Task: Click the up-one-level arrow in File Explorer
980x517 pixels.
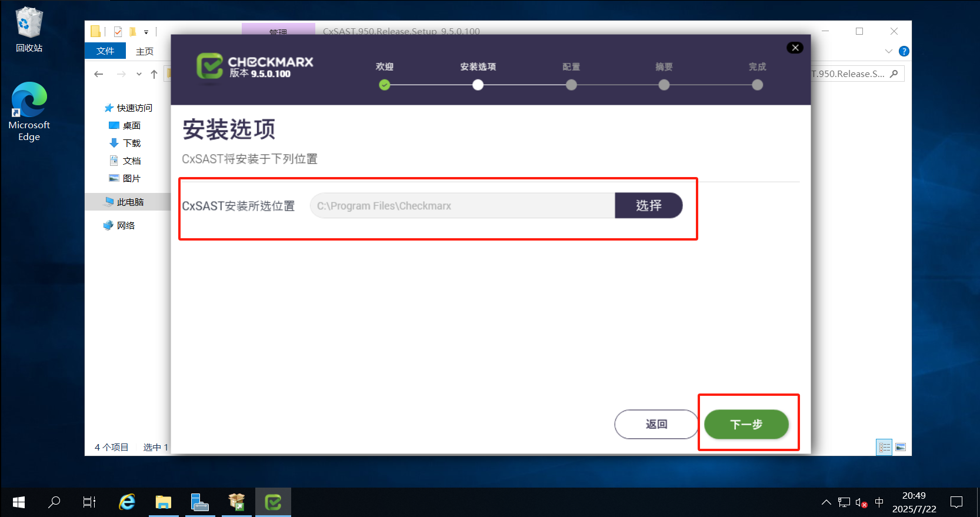Action: coord(154,74)
